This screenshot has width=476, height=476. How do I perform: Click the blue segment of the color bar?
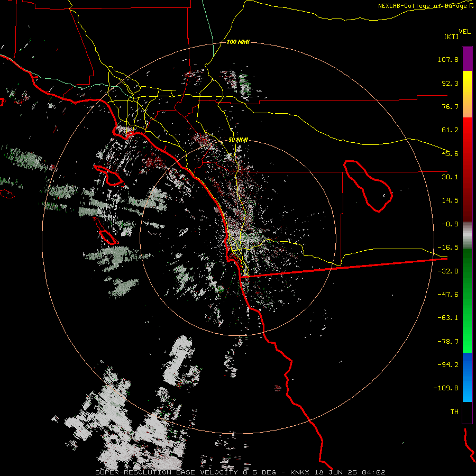click(x=467, y=377)
